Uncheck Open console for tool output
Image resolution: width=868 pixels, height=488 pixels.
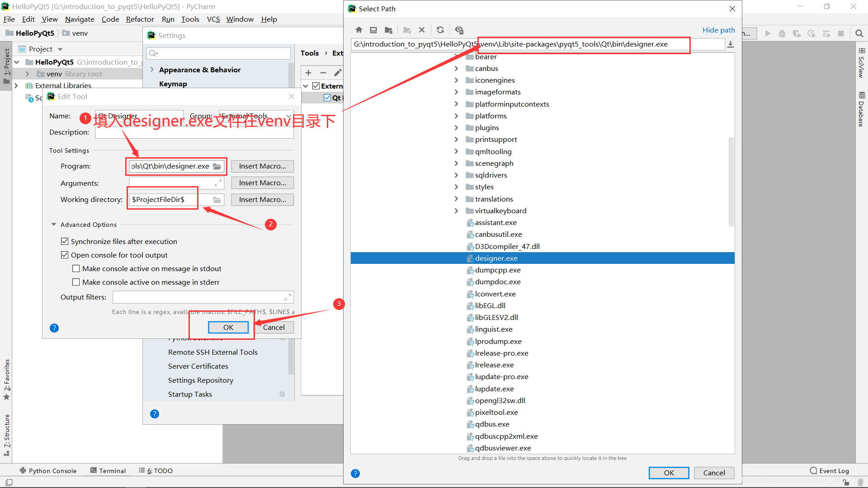coord(65,255)
